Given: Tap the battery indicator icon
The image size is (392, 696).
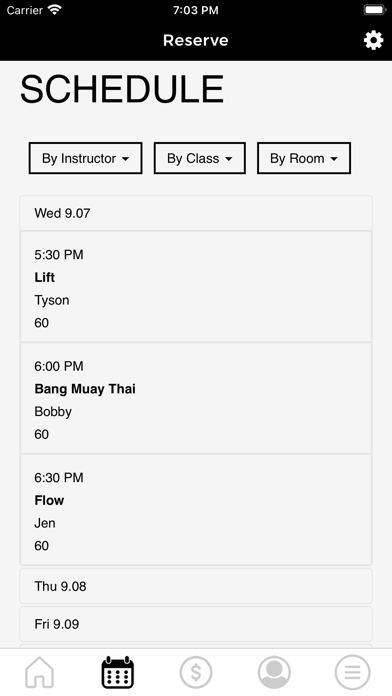Looking at the screenshot, I should click(375, 10).
